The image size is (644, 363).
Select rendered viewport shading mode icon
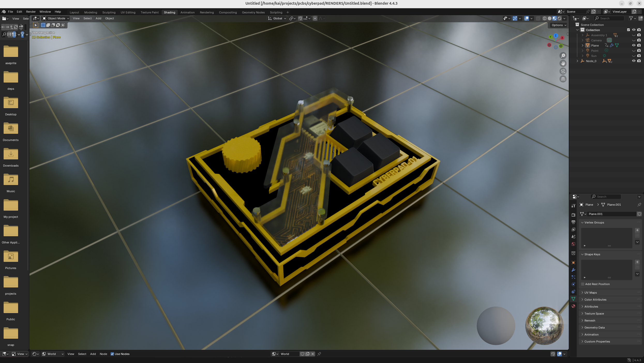[559, 18]
